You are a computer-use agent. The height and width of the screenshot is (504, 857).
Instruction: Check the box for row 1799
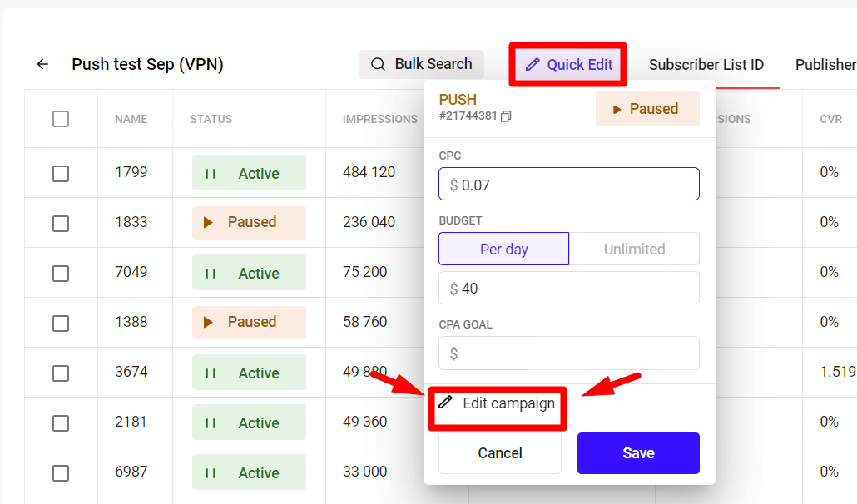pos(61,173)
